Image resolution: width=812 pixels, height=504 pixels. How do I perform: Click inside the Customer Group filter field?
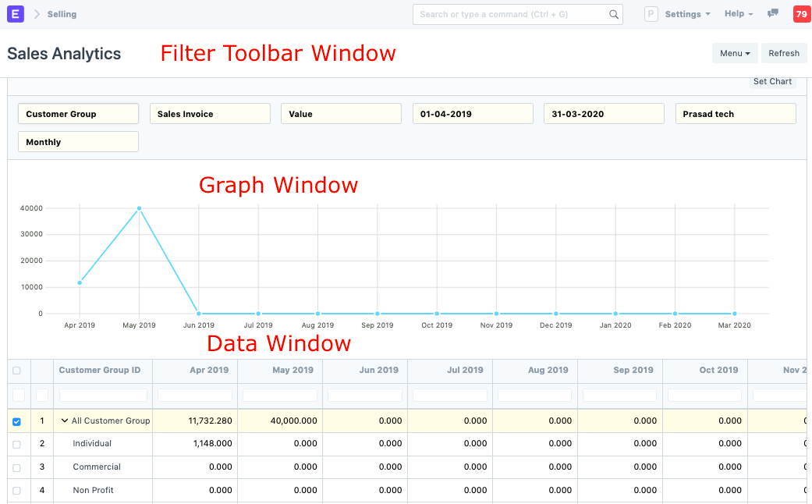coord(77,113)
